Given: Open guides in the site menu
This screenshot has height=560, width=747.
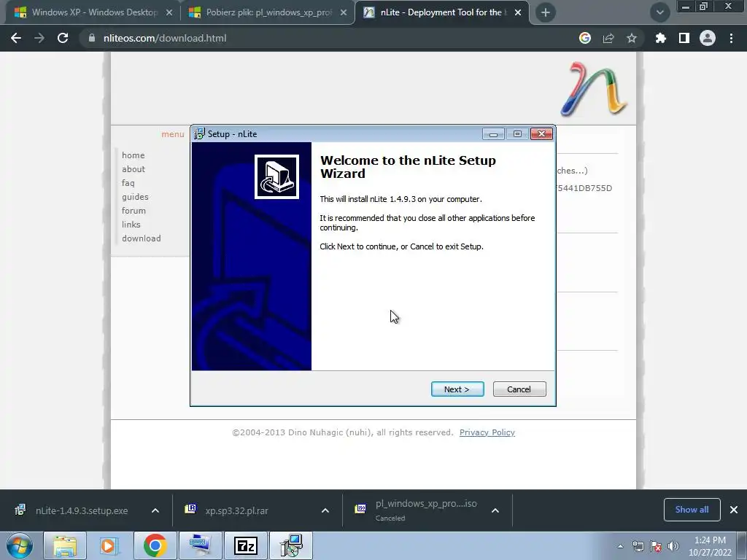Looking at the screenshot, I should pos(135,197).
